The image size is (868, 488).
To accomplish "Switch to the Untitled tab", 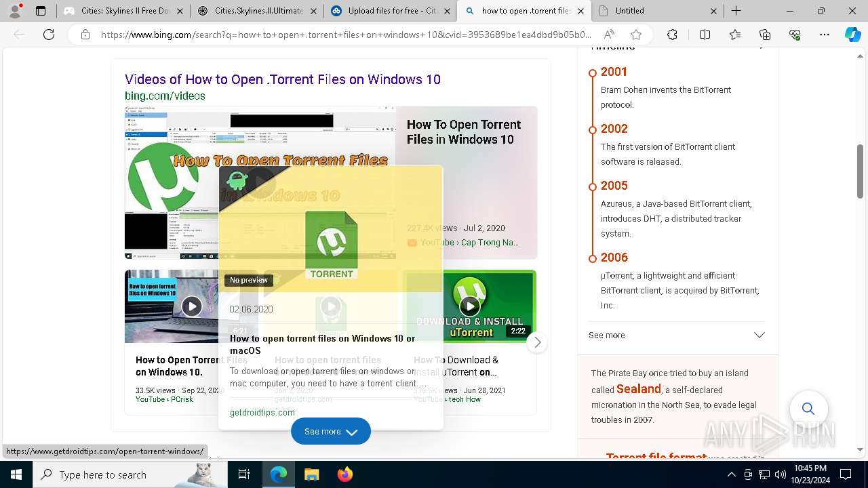I will (x=657, y=11).
